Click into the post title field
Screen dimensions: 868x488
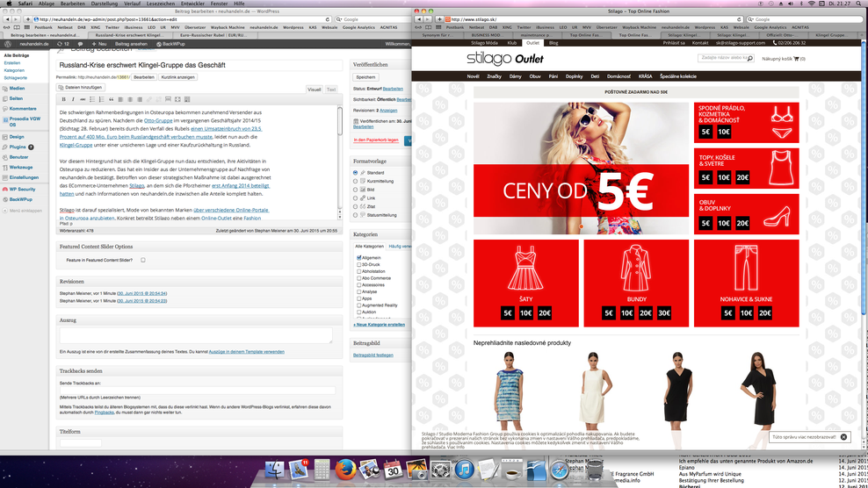[199, 65]
